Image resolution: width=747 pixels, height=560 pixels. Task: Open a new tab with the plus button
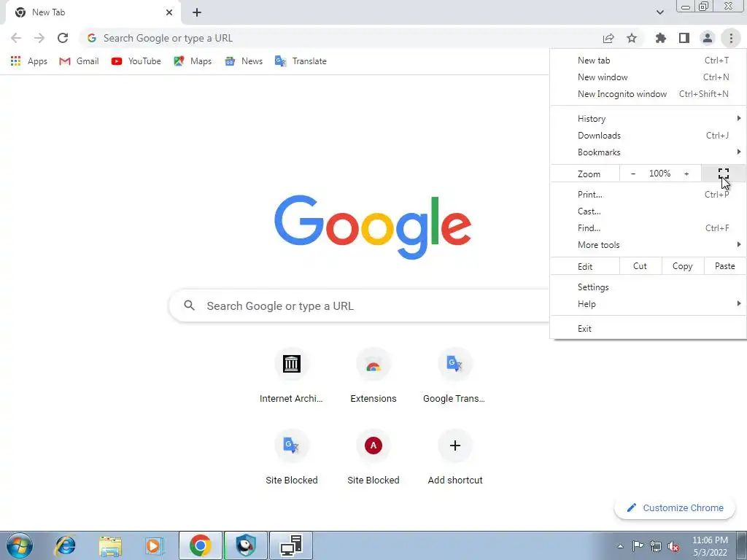pos(197,12)
